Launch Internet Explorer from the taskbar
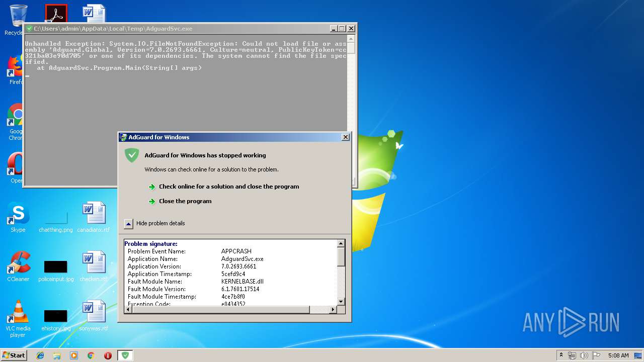The image size is (644, 362). 40,355
